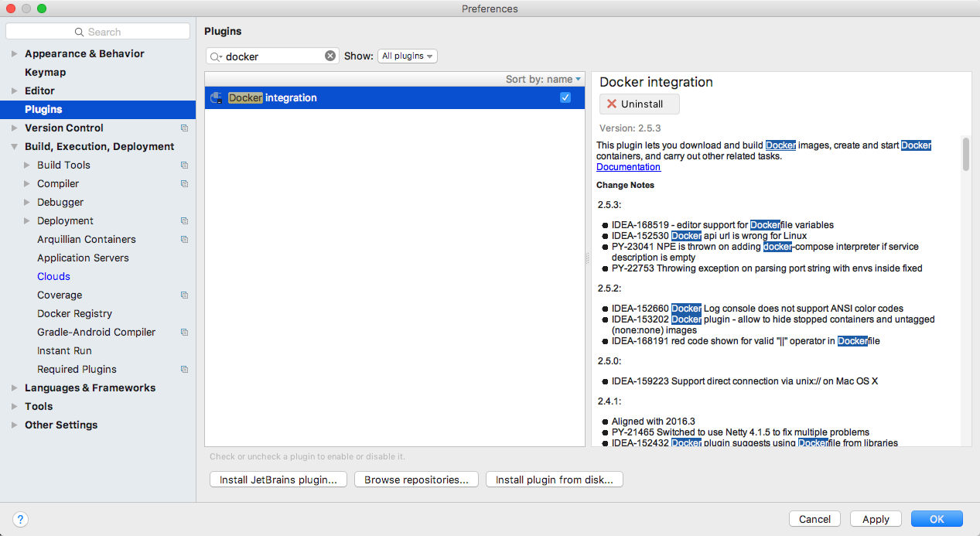Click the plugin description scrollbar thumb
The width and height of the screenshot is (980, 536).
pyautogui.click(x=965, y=153)
